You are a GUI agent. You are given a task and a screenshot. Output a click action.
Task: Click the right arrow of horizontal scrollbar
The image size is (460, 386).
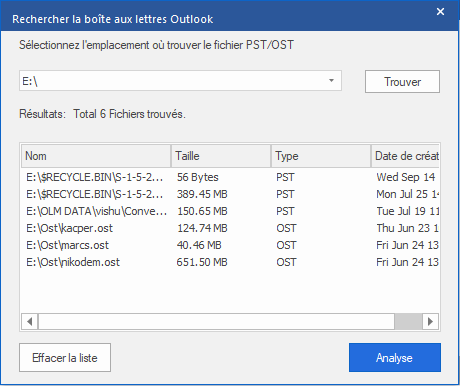point(431,322)
